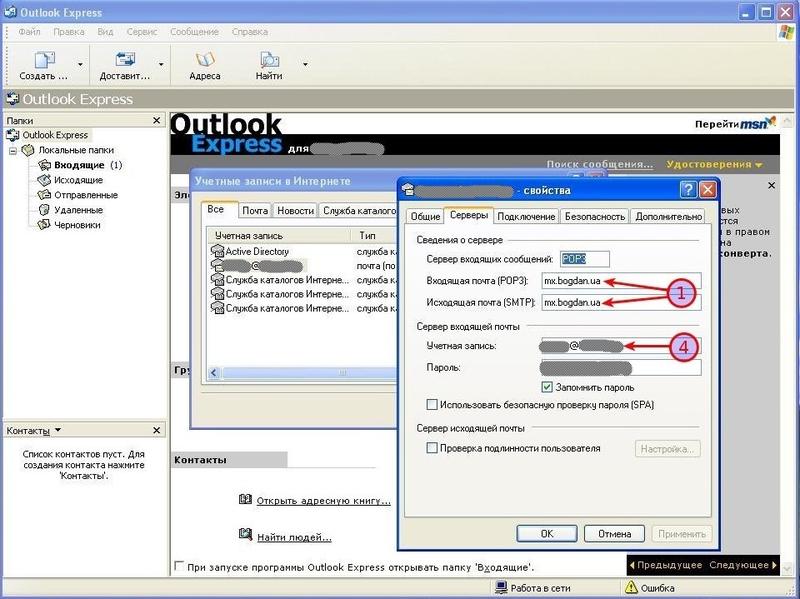Viewport: 800px width, 599px height.
Task: Open the address book link
Action: 323,501
